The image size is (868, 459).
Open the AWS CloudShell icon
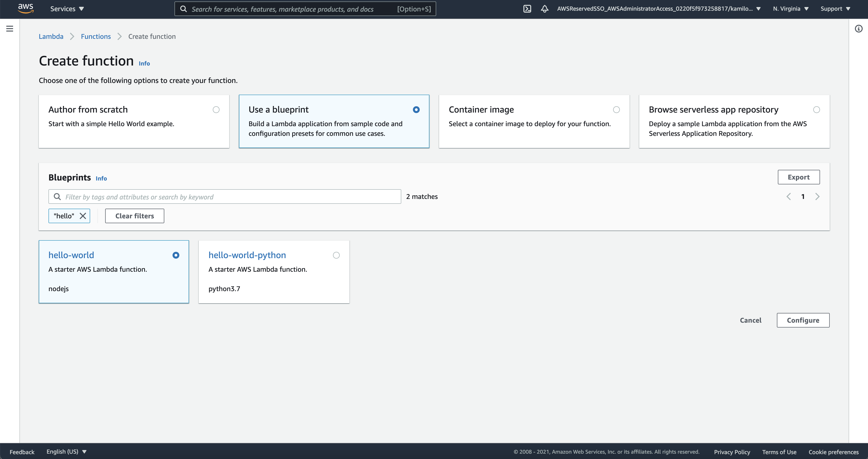(x=527, y=9)
